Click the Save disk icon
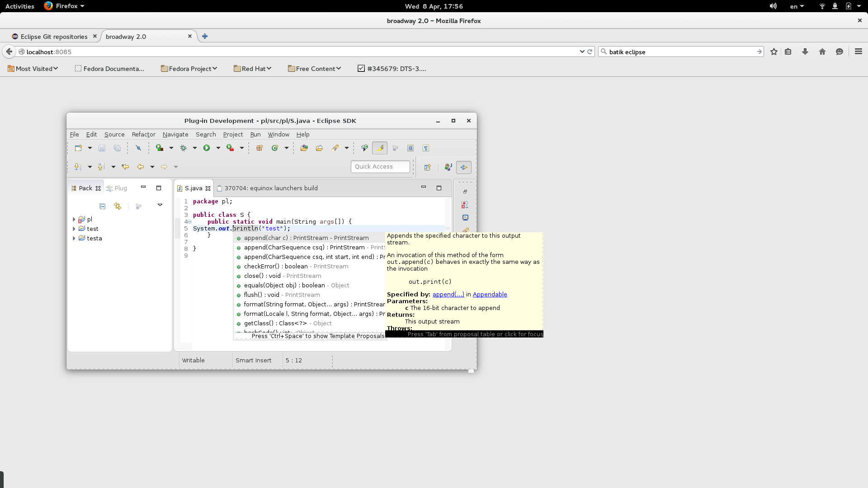Screen dimensions: 868x488 click(102, 148)
